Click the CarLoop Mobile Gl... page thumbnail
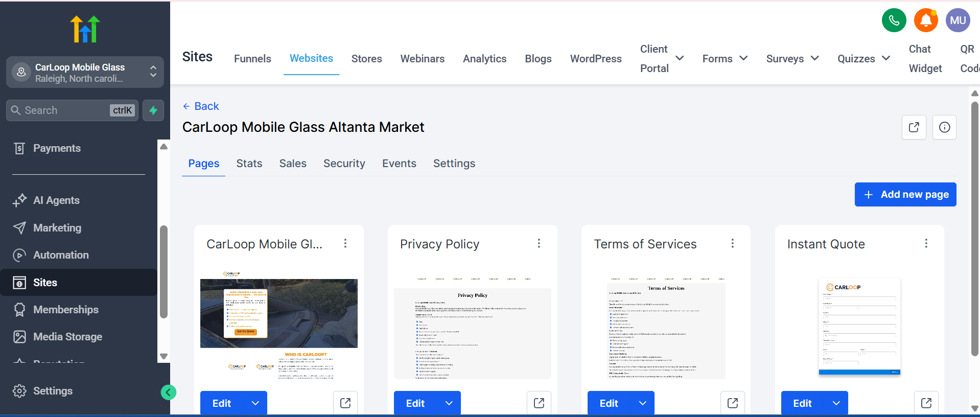The image size is (980, 417). (x=279, y=325)
